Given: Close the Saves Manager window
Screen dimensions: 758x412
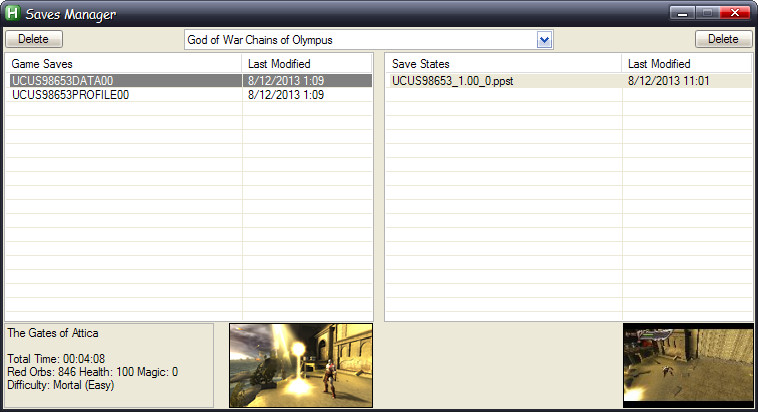Looking at the screenshot, I should [735, 13].
